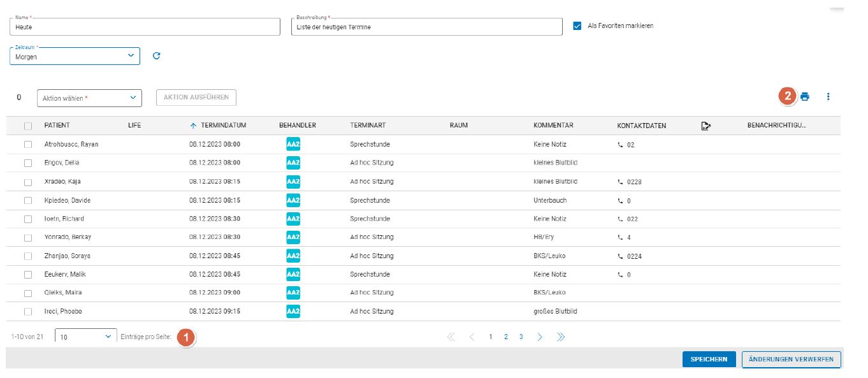Viewport: 868px width, 378px height.
Task: Click the Patient column header
Action: pyautogui.click(x=57, y=126)
